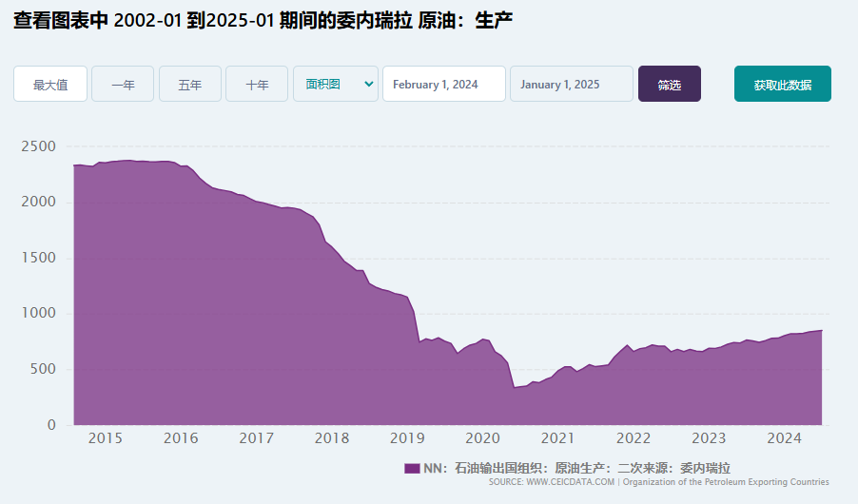Screen dimensions: 858x504
Task: Click the 1000 label on y-axis
Action: (x=39, y=314)
